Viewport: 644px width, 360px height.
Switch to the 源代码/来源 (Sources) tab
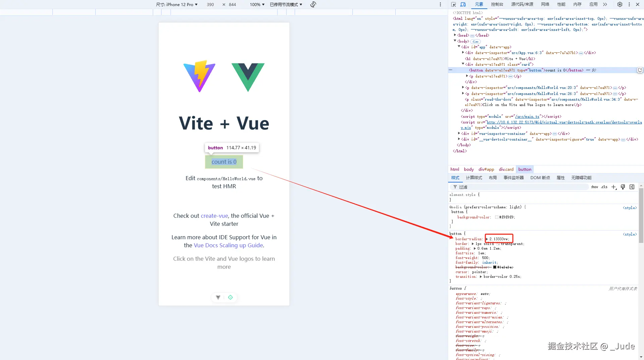coord(522,4)
